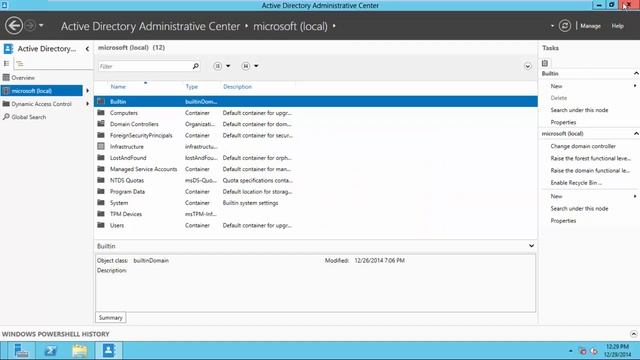Collapse the Builtin tasks section
The height and width of the screenshot is (360, 640).
636,73
